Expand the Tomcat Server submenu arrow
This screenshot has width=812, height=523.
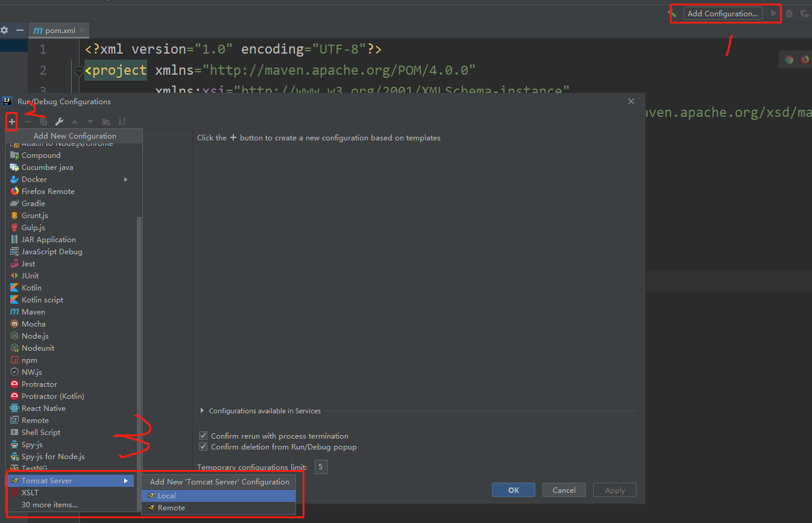126,480
